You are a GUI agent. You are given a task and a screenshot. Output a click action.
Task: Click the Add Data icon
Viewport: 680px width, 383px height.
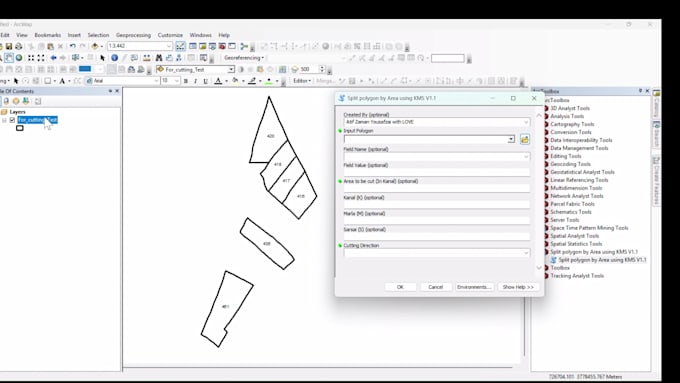pos(95,46)
